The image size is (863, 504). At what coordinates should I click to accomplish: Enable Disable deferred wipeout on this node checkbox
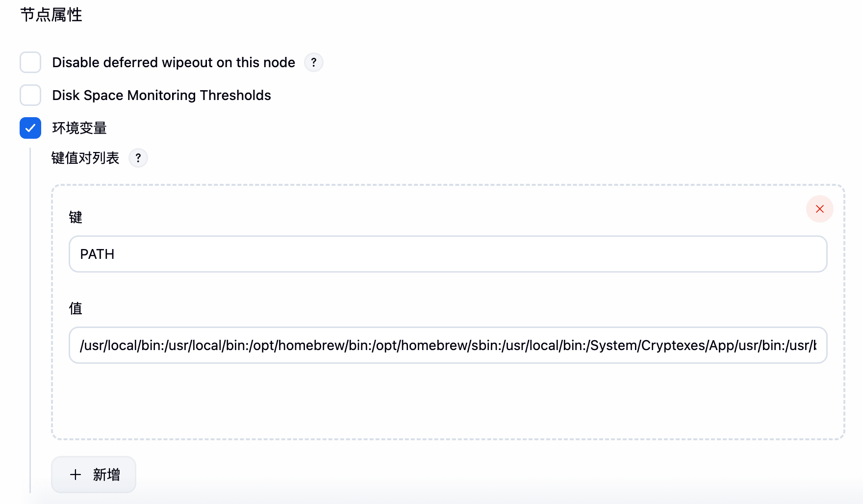[x=30, y=62]
